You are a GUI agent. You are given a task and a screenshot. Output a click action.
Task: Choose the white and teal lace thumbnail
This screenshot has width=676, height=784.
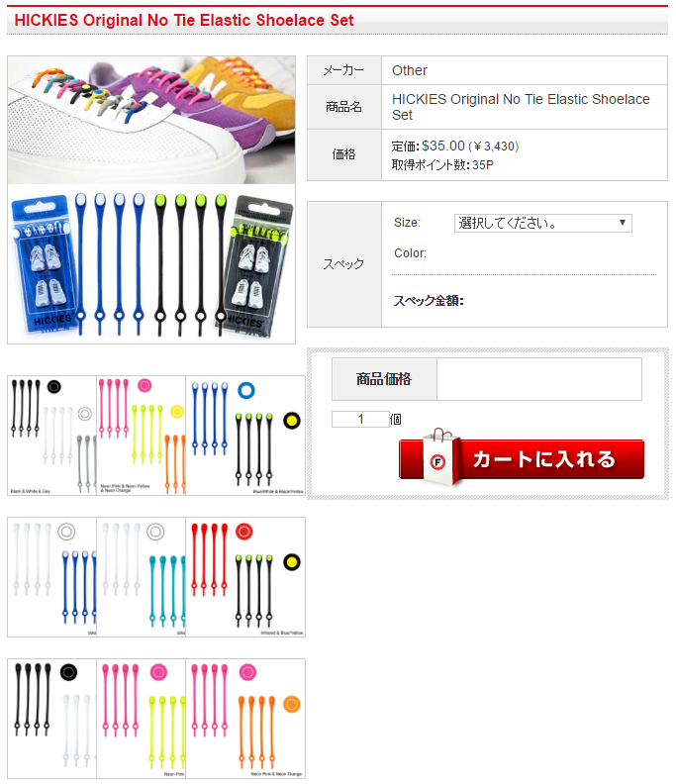tap(141, 577)
